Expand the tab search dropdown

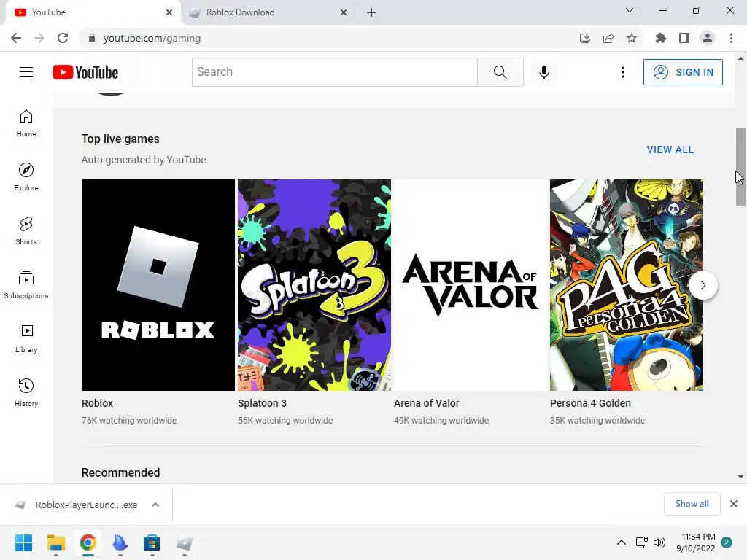point(630,10)
